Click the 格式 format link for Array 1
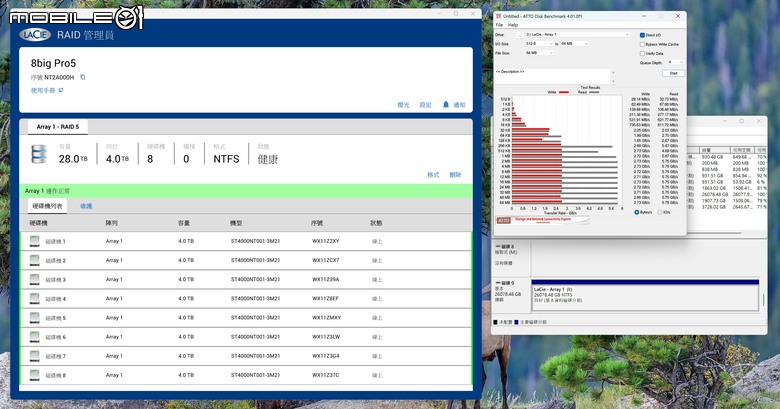 pos(433,175)
